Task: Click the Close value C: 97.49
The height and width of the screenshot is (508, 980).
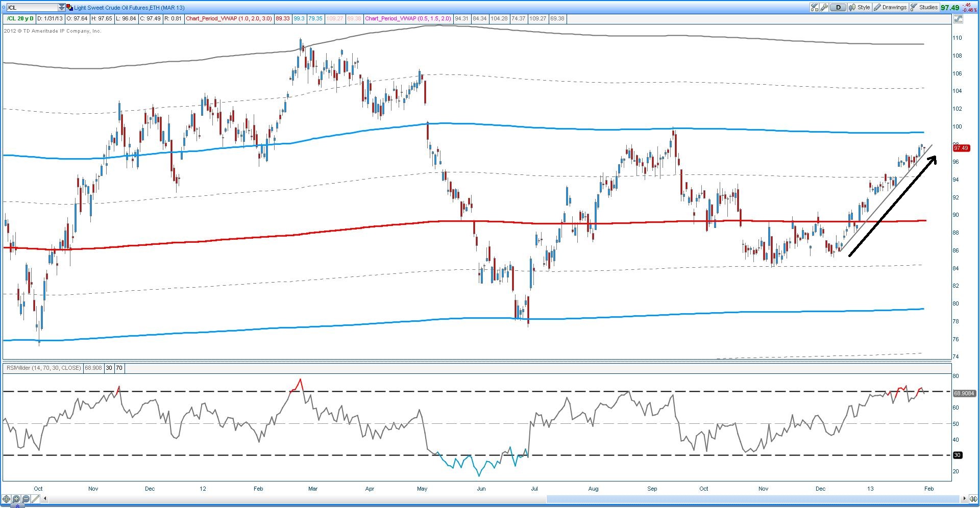Action: tap(151, 19)
